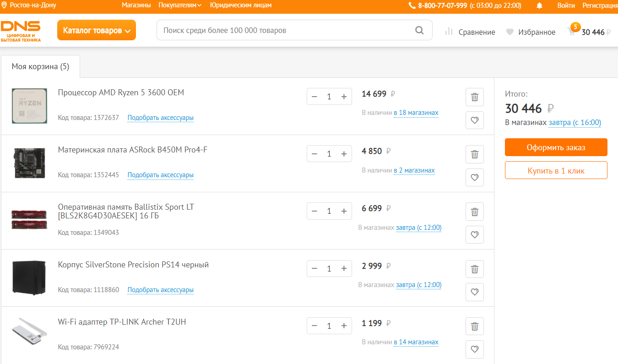Image resolution: width=618 pixels, height=364 pixels.
Task: Increase ASRock motherboard quantity
Action: [344, 154]
